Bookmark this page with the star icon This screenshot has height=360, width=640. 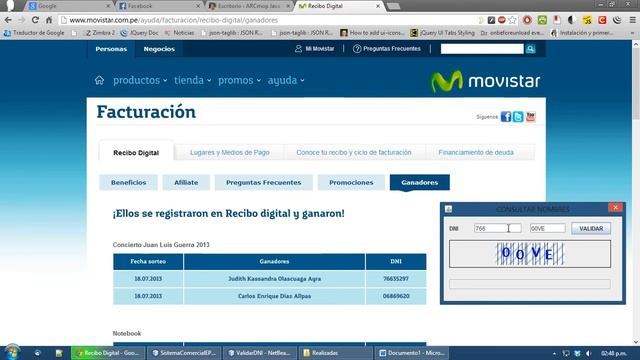click(x=513, y=20)
